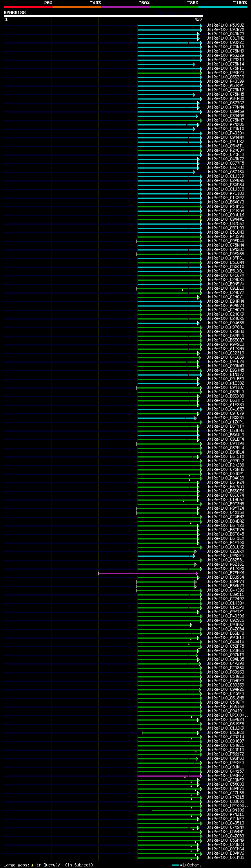
Task: Select the UniRef100_Q9LUX7 label
Action: pyautogui.click(x=225, y=142)
